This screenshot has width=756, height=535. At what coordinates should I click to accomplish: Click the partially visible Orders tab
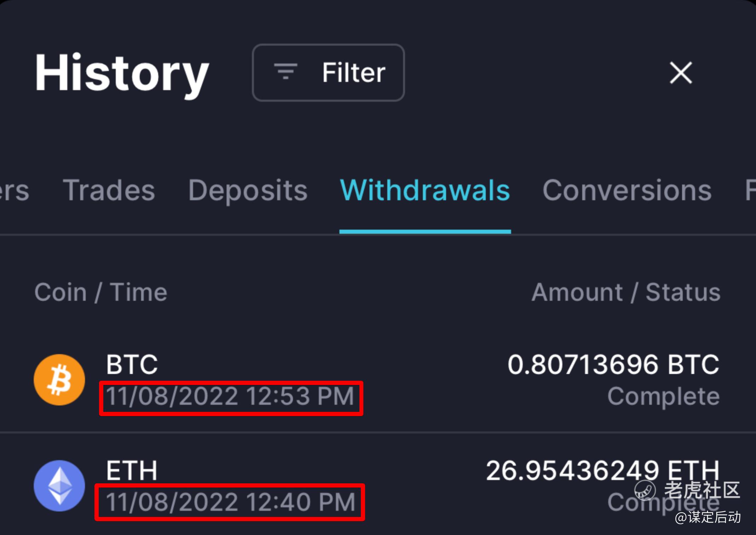click(14, 190)
